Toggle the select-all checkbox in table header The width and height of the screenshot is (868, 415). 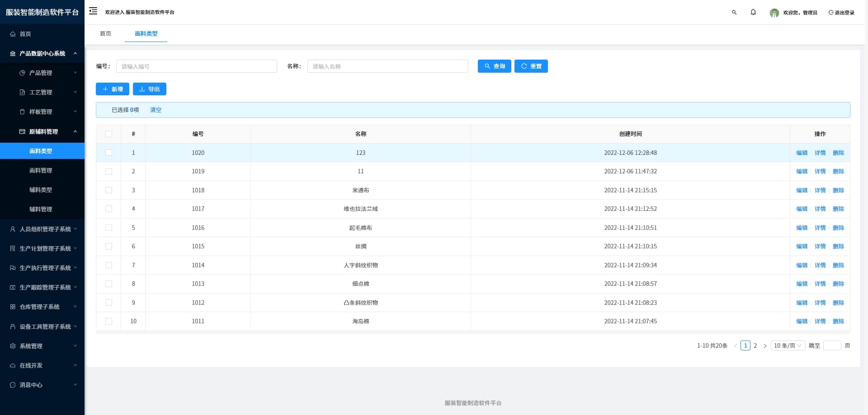(x=108, y=134)
